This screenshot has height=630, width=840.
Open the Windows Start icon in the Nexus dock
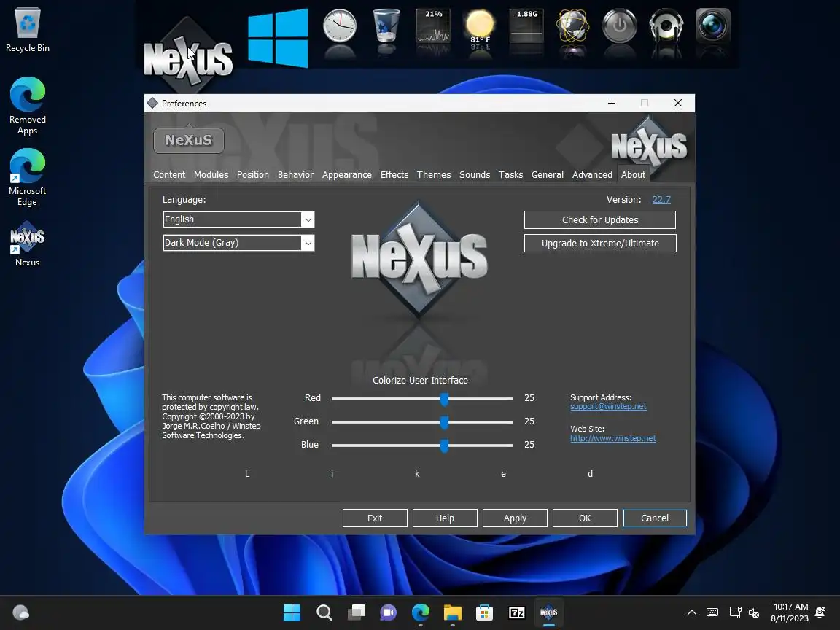coord(278,38)
